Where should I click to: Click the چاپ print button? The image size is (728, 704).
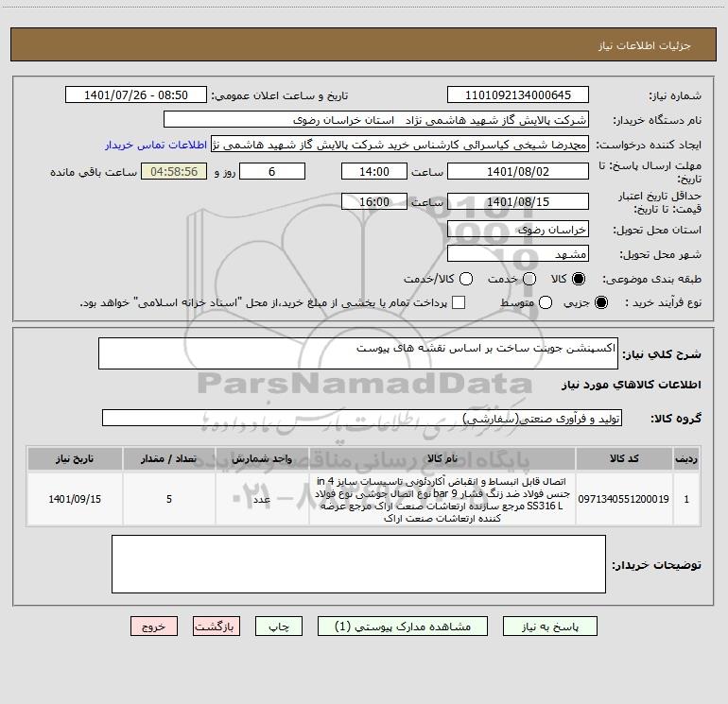click(x=279, y=627)
